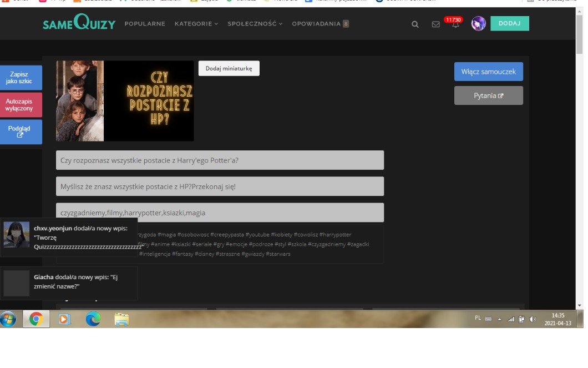
Task: Open the Popularne menu item
Action: (145, 24)
